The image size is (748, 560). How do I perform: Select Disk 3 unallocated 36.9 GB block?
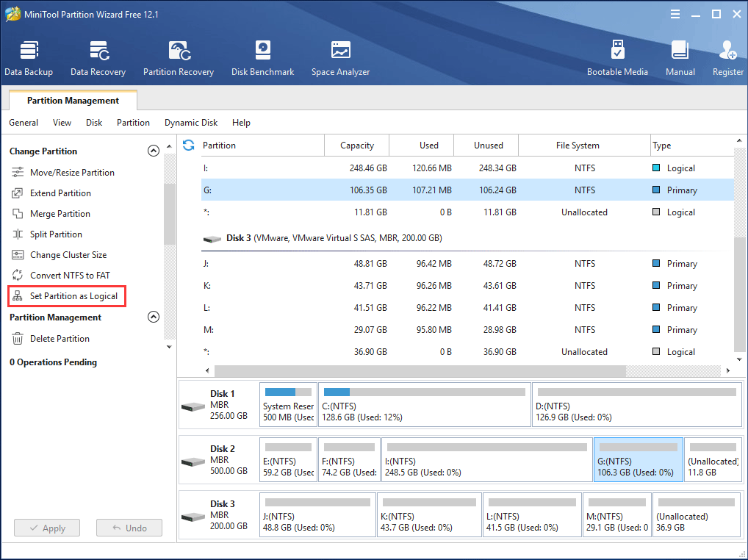(697, 514)
